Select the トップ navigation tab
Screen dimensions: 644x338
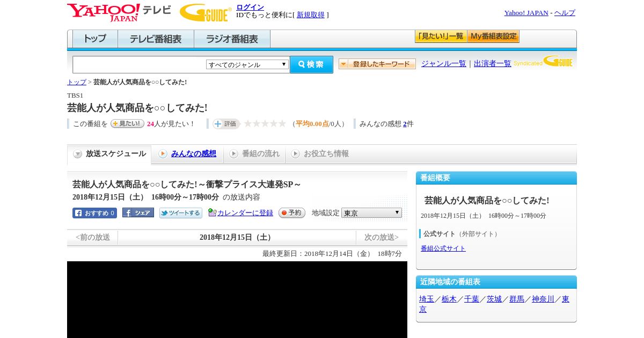tap(95, 39)
